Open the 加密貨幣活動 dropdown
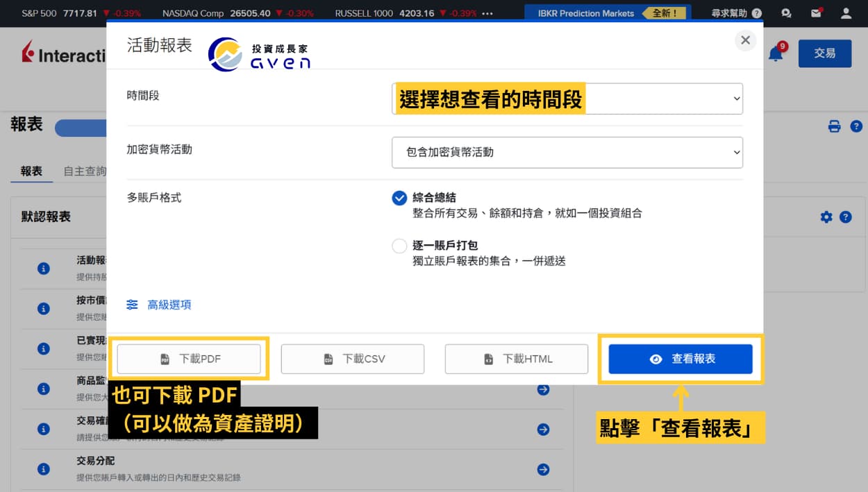The width and height of the screenshot is (868, 492). click(x=567, y=152)
